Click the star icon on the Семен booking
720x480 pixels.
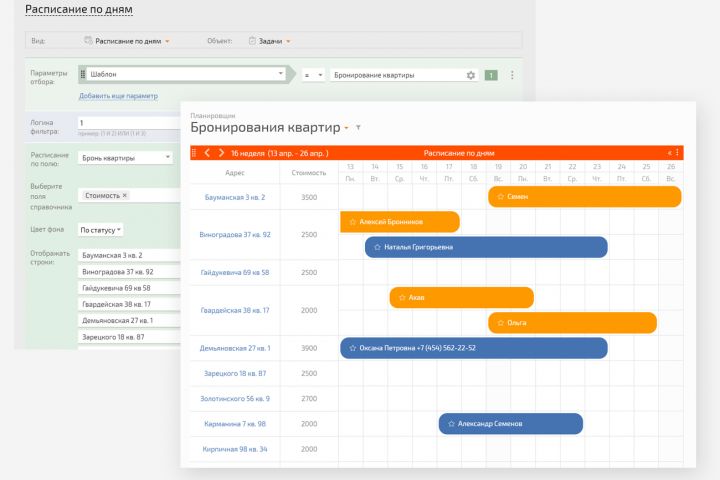pos(501,197)
